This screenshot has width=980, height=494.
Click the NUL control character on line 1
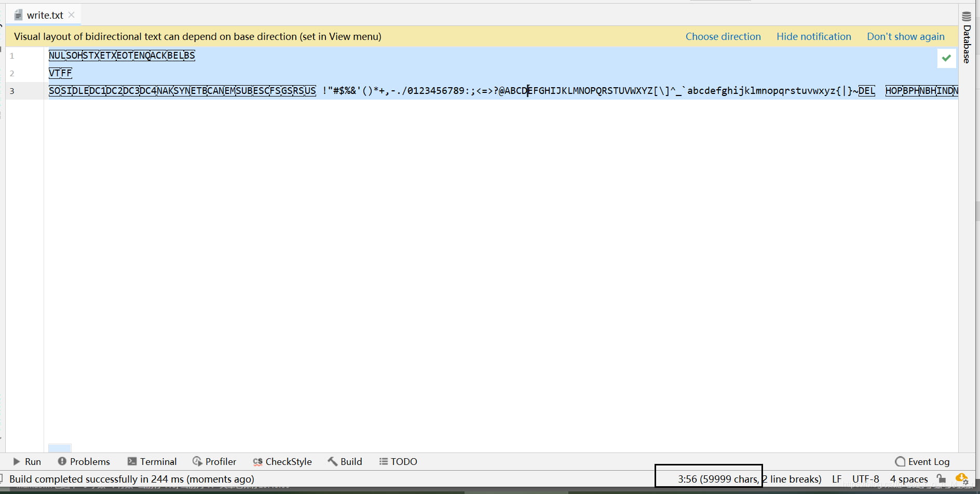point(57,56)
